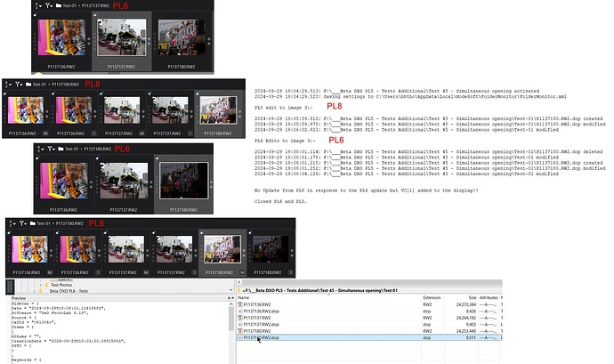The image size is (614, 364).
Task: Toggle tag icon above P1137137.RW2 in first PL6 strip
Action: coord(94,16)
